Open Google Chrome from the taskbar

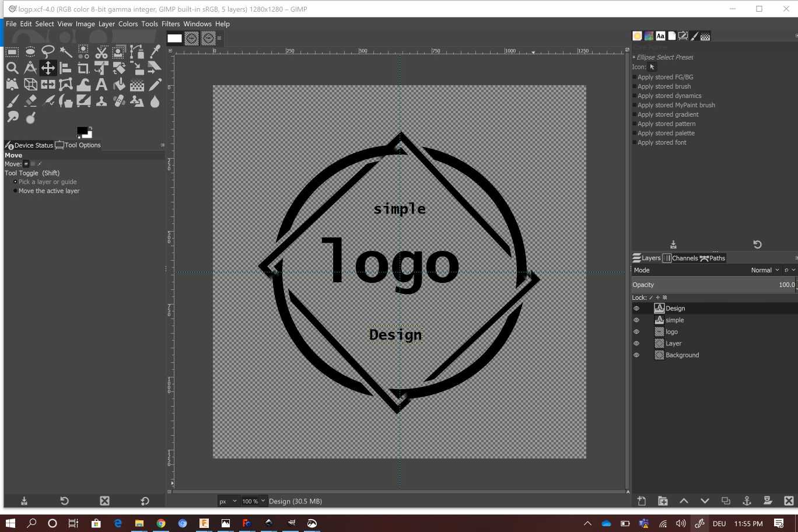click(x=161, y=523)
